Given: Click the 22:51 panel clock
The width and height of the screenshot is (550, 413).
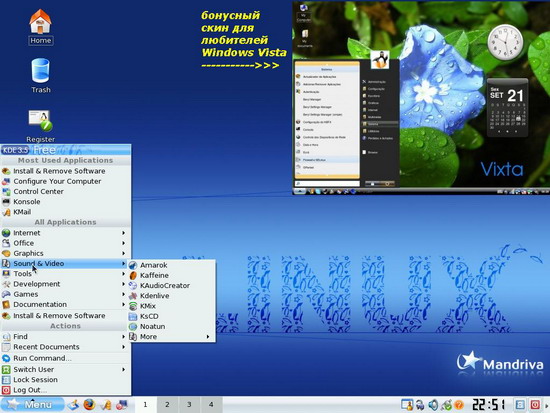Looking at the screenshot, I should pyautogui.click(x=489, y=405).
